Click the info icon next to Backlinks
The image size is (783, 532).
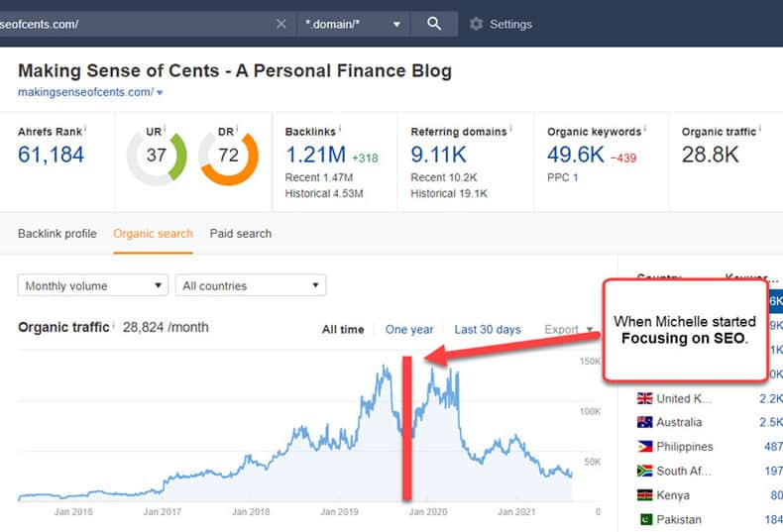(340, 129)
